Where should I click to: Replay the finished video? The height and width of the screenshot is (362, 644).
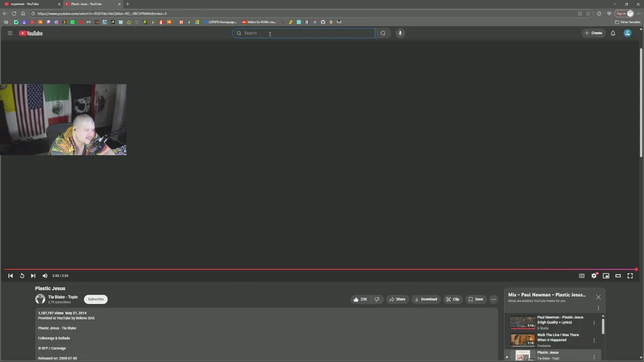(x=22, y=276)
